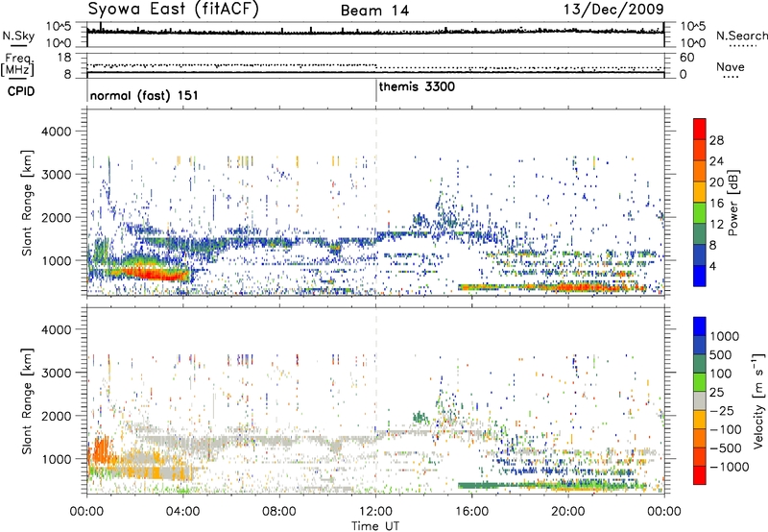This screenshot has height=532, width=768.
Task: Click the "16:00" time axis tick label
Action: (471, 512)
